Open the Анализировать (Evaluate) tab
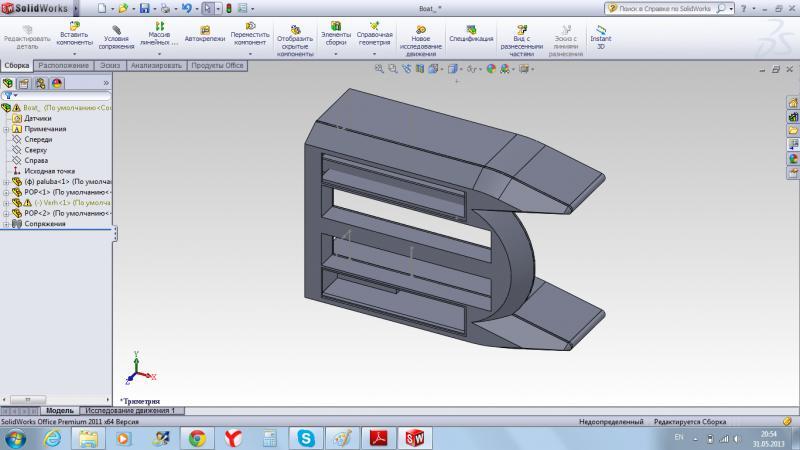The height and width of the screenshot is (450, 800). click(155, 65)
